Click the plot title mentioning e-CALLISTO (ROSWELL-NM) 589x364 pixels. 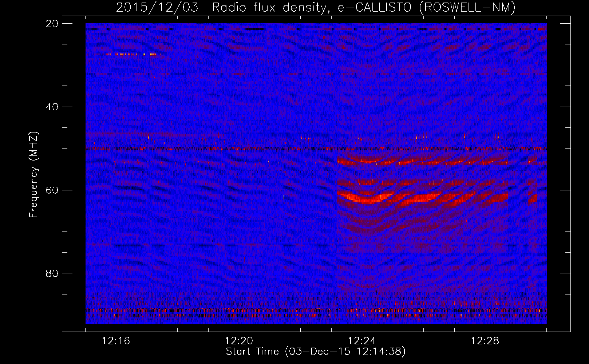pyautogui.click(x=316, y=7)
